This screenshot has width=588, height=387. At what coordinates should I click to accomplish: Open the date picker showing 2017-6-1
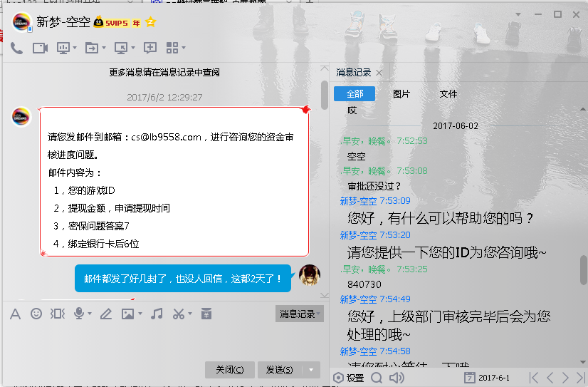pos(486,378)
